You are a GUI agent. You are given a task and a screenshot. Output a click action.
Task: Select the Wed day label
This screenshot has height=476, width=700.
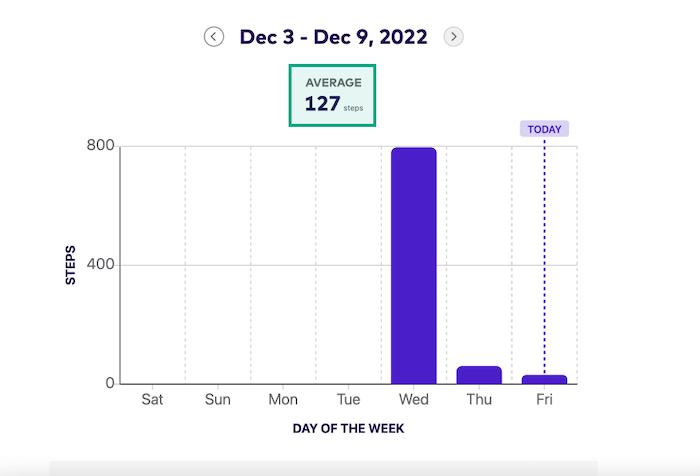pos(413,400)
